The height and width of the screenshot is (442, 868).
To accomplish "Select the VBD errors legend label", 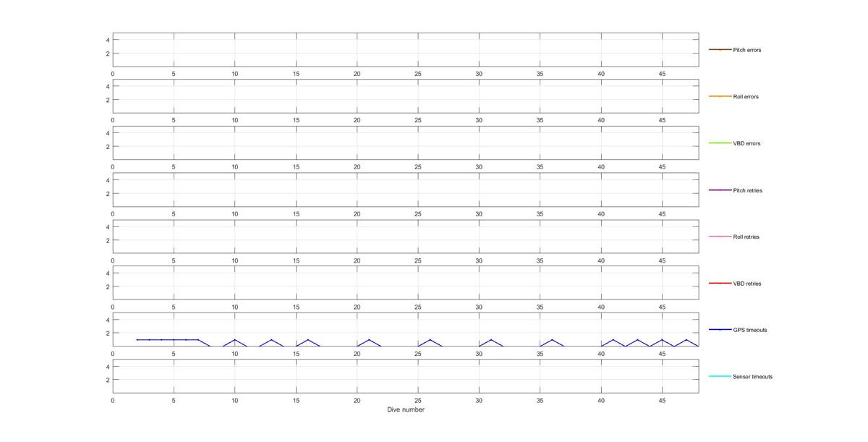I will click(746, 143).
